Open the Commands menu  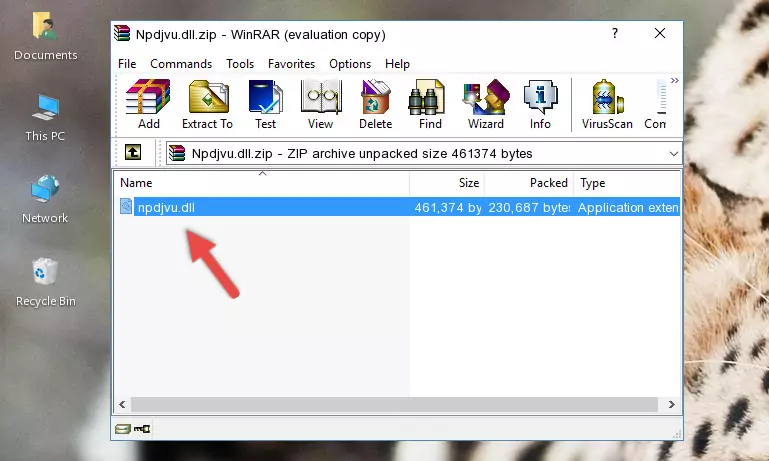(x=181, y=64)
